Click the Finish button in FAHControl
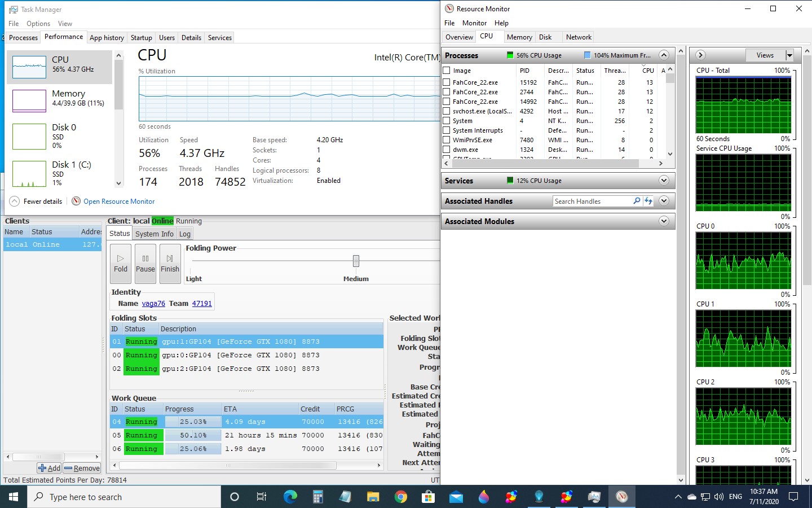 tap(170, 263)
